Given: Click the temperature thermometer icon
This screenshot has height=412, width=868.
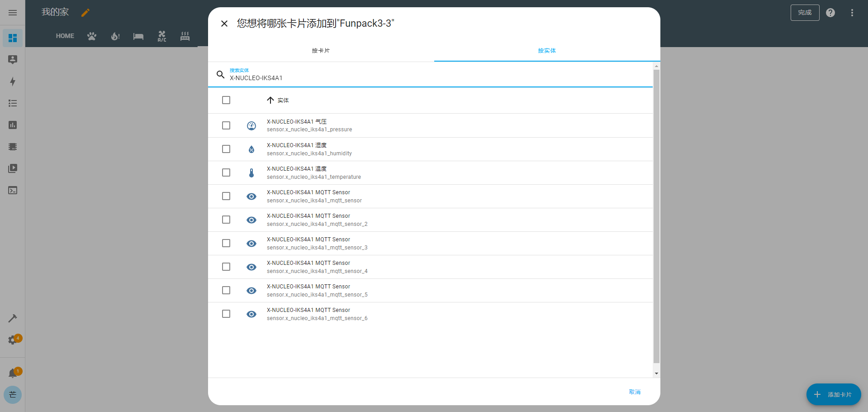Looking at the screenshot, I should 251,173.
